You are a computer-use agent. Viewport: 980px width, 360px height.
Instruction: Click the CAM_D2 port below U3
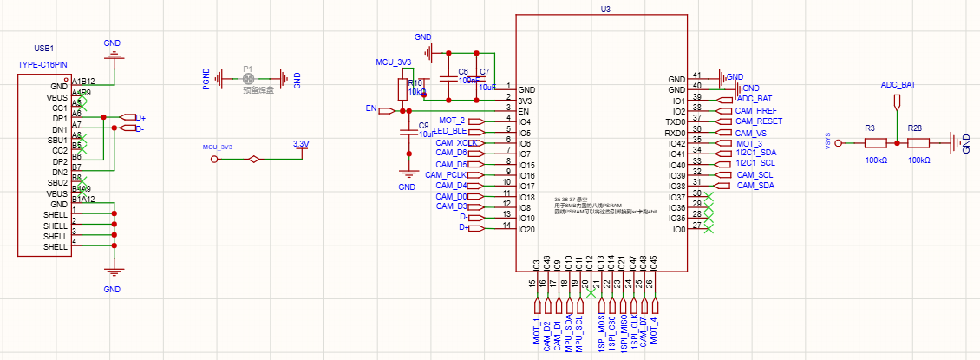547,305
